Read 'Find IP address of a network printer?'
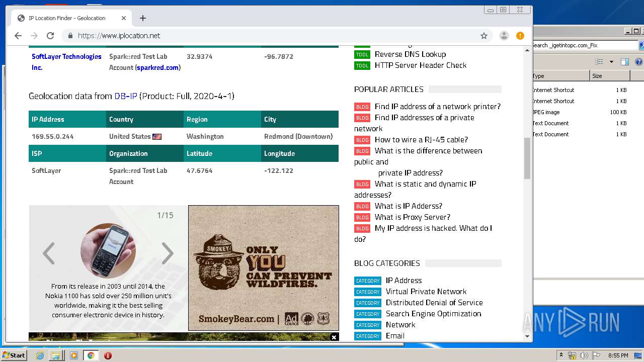644x362 pixels. coord(438,107)
